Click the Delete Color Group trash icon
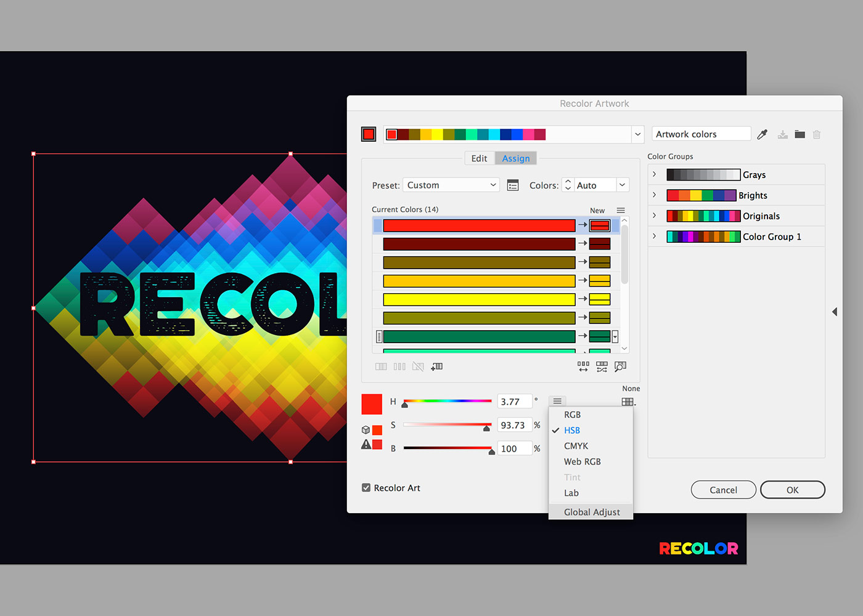Viewport: 863px width, 616px height. pos(817,134)
